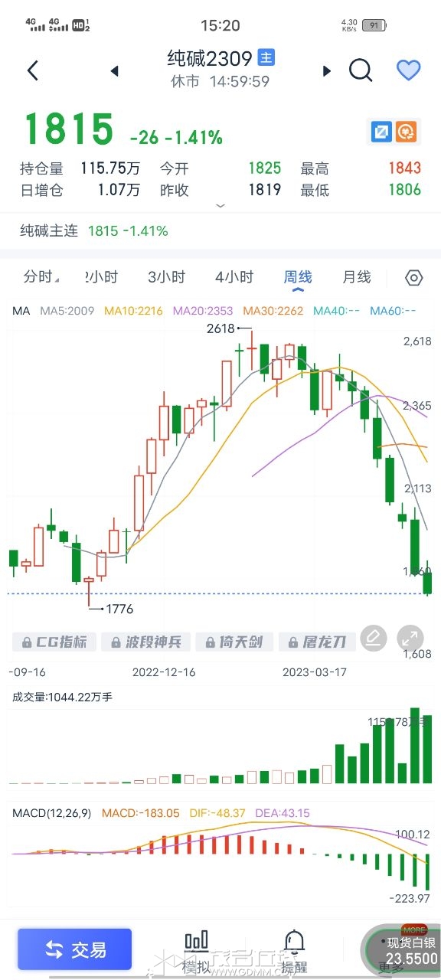Screen dimensions: 441x980
Task: Go to next contract with right triangle
Action: [x=327, y=71]
